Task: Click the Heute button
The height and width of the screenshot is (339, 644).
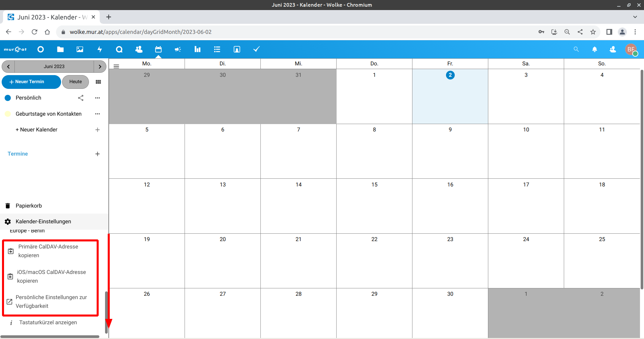Action: (x=76, y=82)
